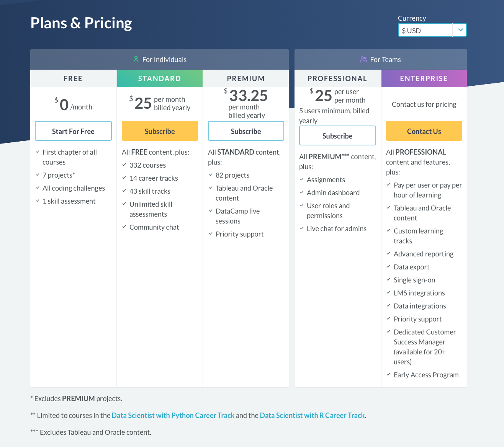Select the Standard plan header

[160, 78]
